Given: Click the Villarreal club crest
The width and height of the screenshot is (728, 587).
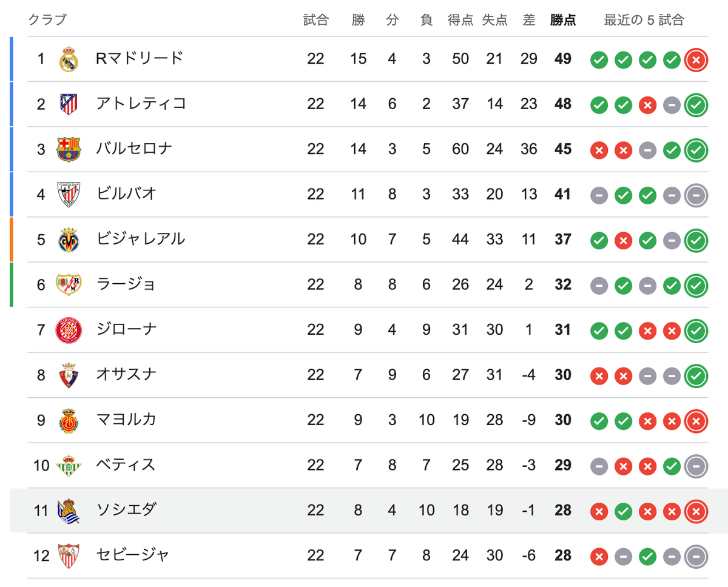Looking at the screenshot, I should [x=69, y=240].
